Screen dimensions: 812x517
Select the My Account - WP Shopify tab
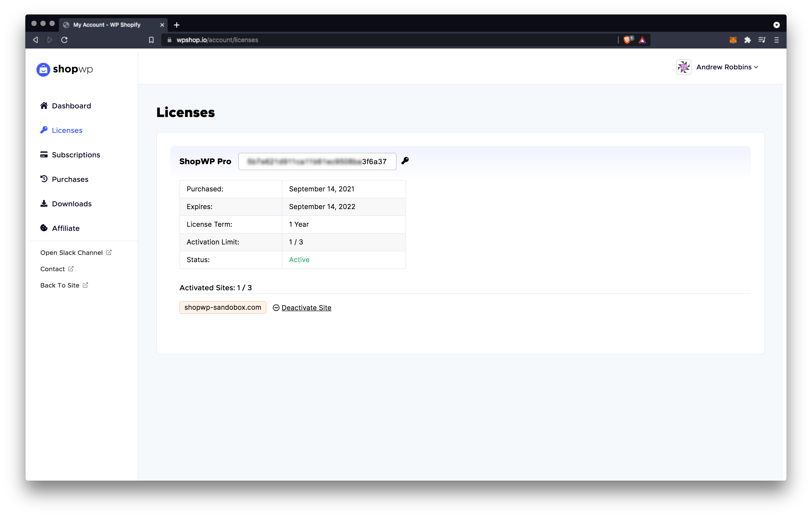tap(113, 25)
